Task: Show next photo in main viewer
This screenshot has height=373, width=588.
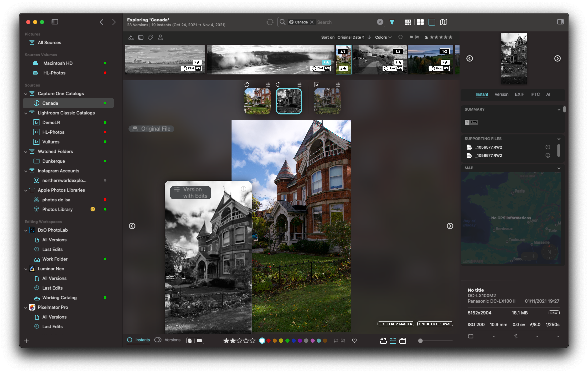Action: click(x=450, y=226)
